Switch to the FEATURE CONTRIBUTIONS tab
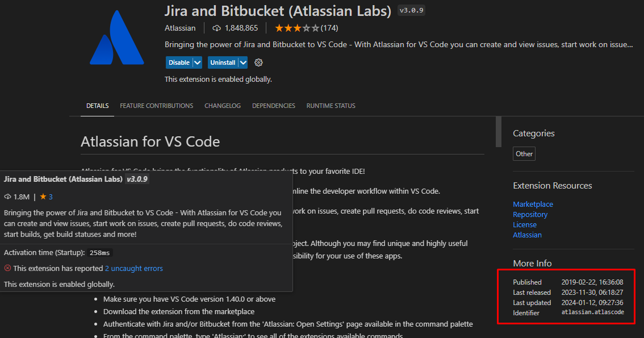 click(156, 106)
